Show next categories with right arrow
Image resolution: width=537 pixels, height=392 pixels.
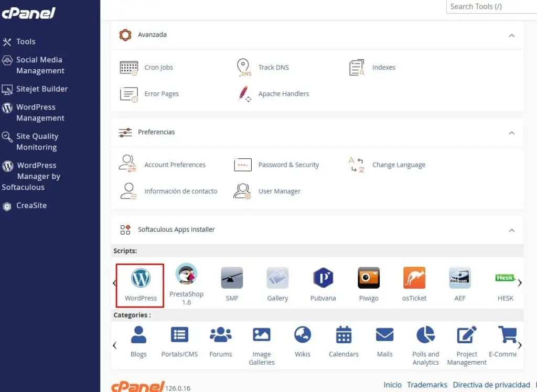(520, 345)
